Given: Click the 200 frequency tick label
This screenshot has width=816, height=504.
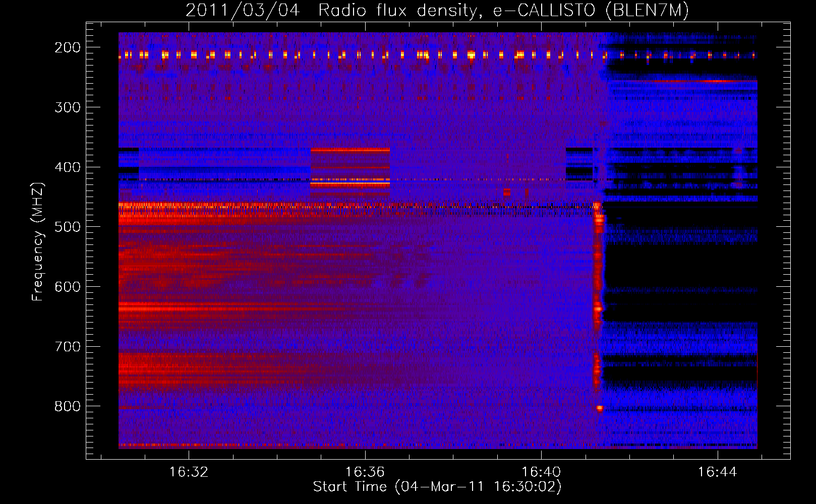Looking at the screenshot, I should point(68,47).
